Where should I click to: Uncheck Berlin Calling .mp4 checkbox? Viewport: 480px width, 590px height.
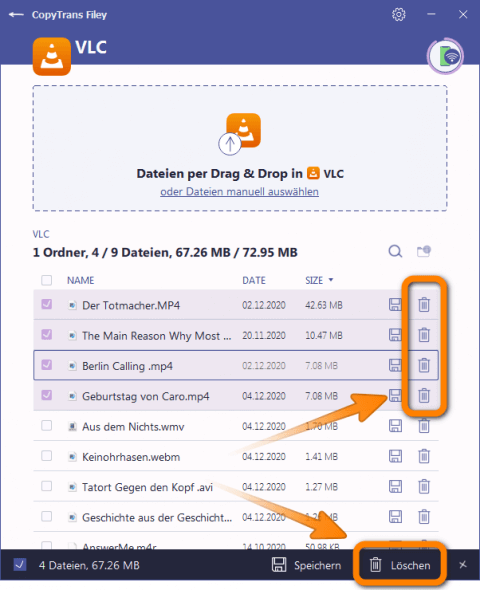pyautogui.click(x=47, y=365)
